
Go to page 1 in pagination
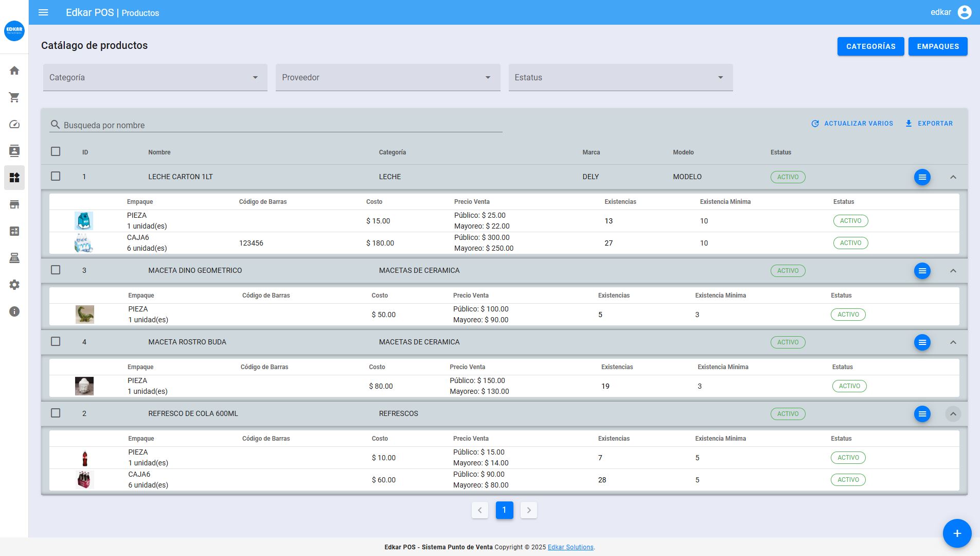pos(504,510)
